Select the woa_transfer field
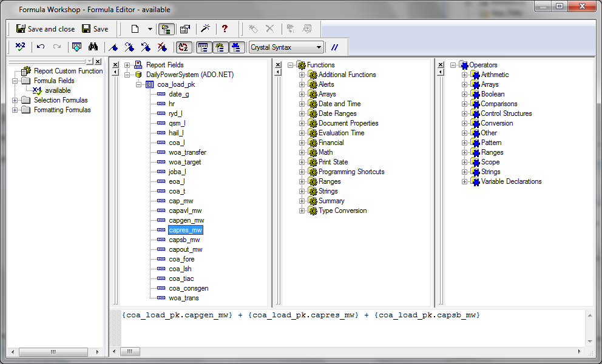The height and width of the screenshot is (364, 602). [x=188, y=152]
